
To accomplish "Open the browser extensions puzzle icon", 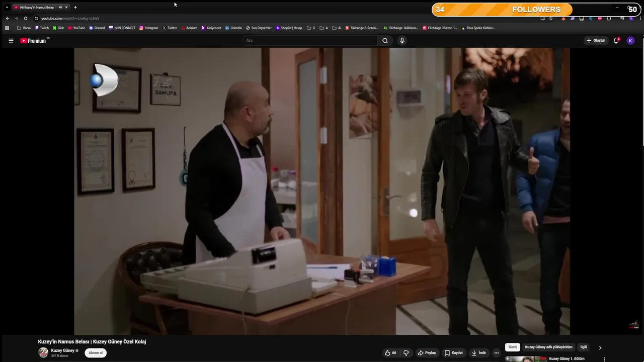I will click(x=609, y=18).
